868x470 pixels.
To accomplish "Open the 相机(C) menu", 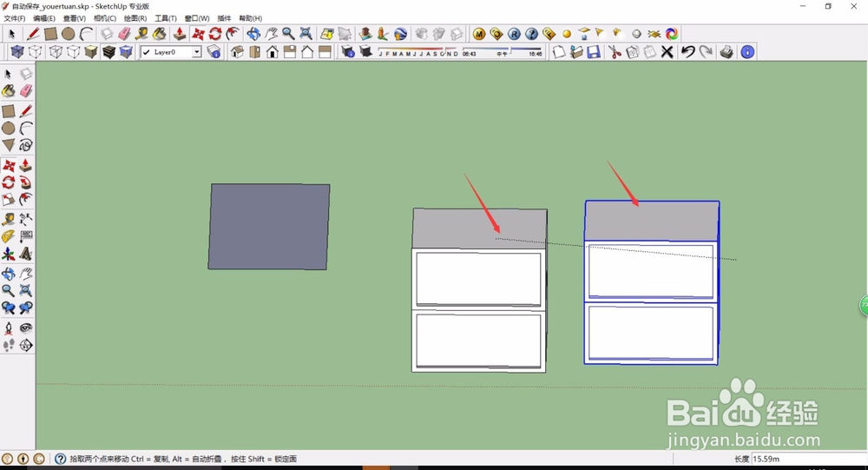I will [x=105, y=18].
